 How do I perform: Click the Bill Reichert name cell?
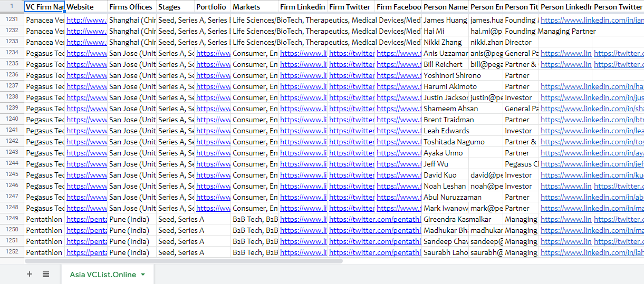point(446,64)
